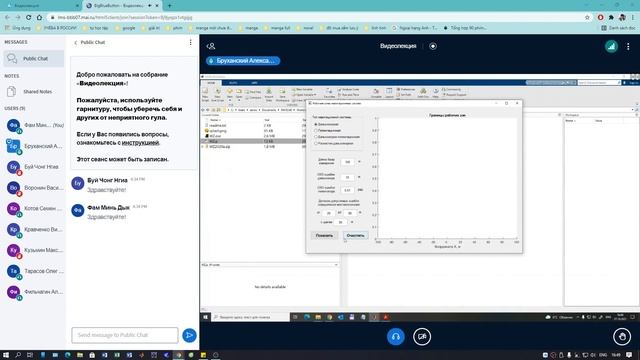The width and height of the screenshot is (640, 360).
Task: Bookmark this page with the star
Action: click(x=587, y=18)
